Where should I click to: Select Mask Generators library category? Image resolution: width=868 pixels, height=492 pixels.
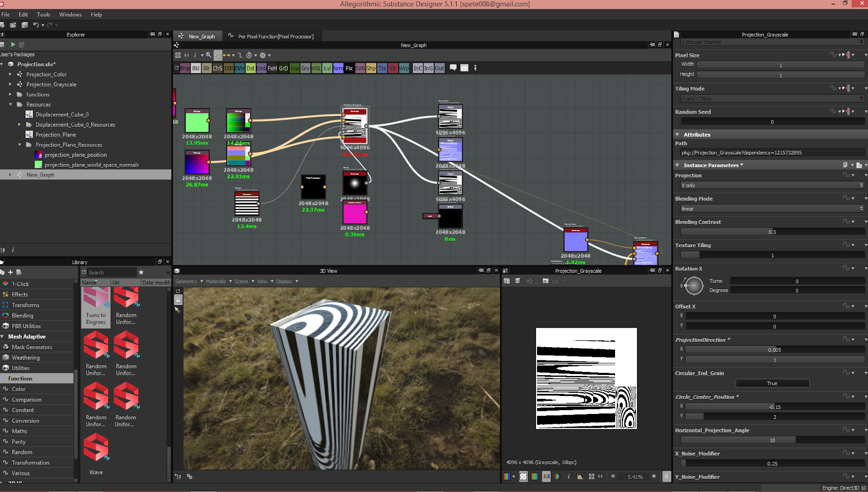32,347
